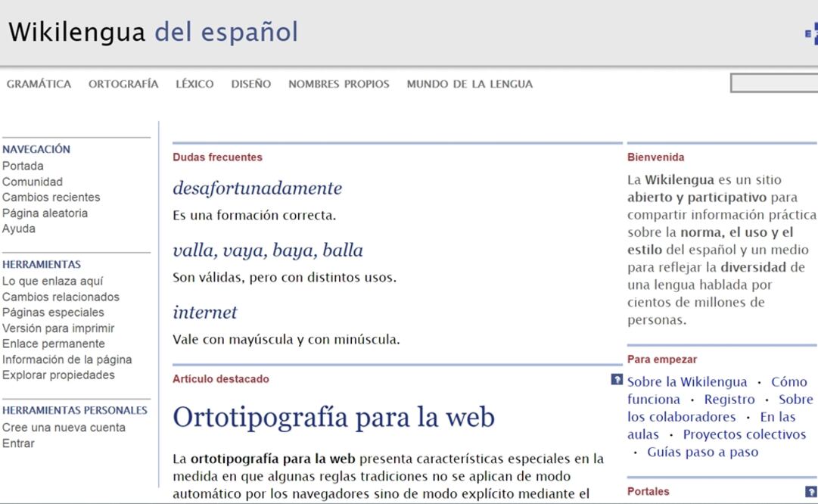Select Nombres propios in the top navigation
Screen dimensions: 818x504
click(x=338, y=84)
